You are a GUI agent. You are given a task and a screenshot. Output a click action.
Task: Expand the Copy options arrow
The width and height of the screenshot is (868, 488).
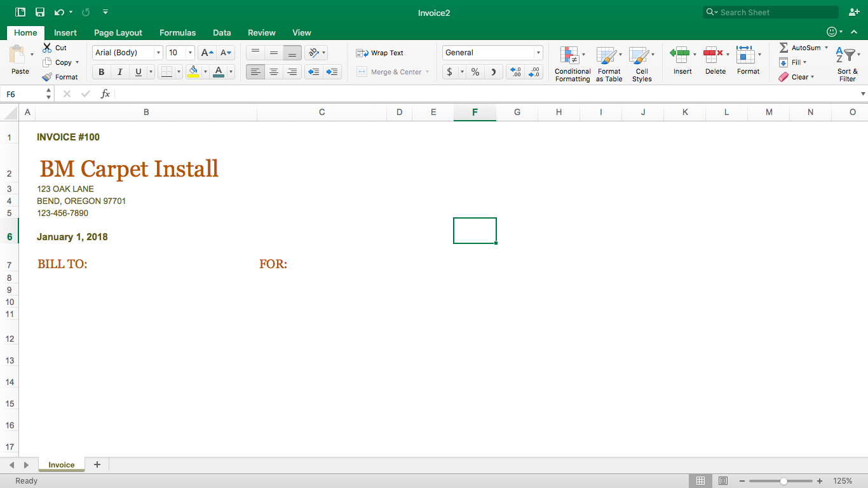click(78, 62)
